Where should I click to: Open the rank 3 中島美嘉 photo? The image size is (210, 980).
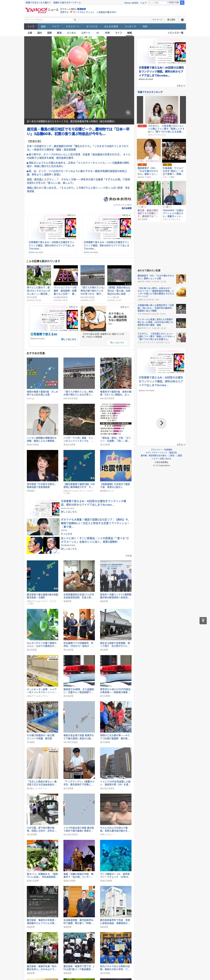click(x=174, y=151)
